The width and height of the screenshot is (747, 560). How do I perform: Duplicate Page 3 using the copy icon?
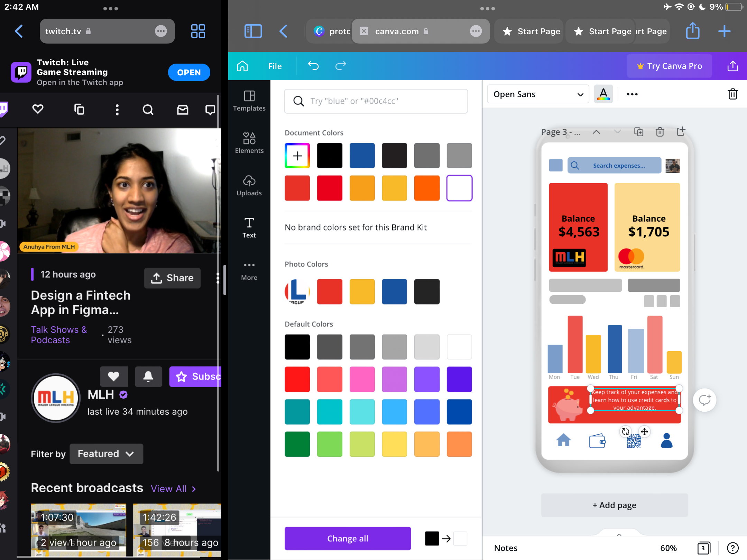click(638, 132)
